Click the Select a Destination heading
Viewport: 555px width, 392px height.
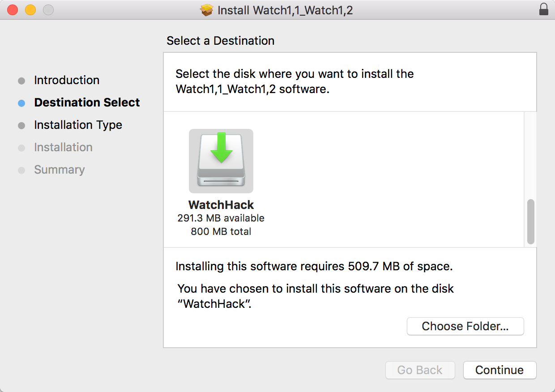[220, 41]
